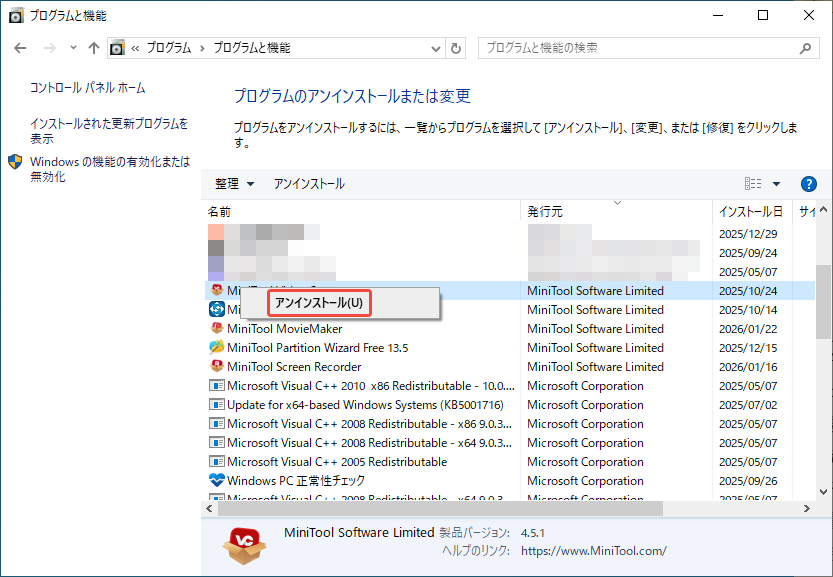Open Help via the question mark icon
This screenshot has height=577, width=833.
pos(808,183)
